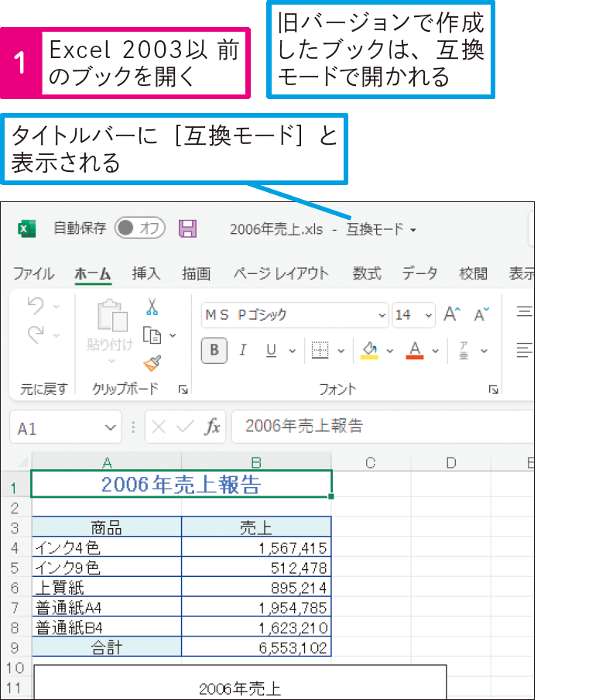Open the font size 14 dropdown
This screenshot has width=606, height=700.
click(x=429, y=315)
